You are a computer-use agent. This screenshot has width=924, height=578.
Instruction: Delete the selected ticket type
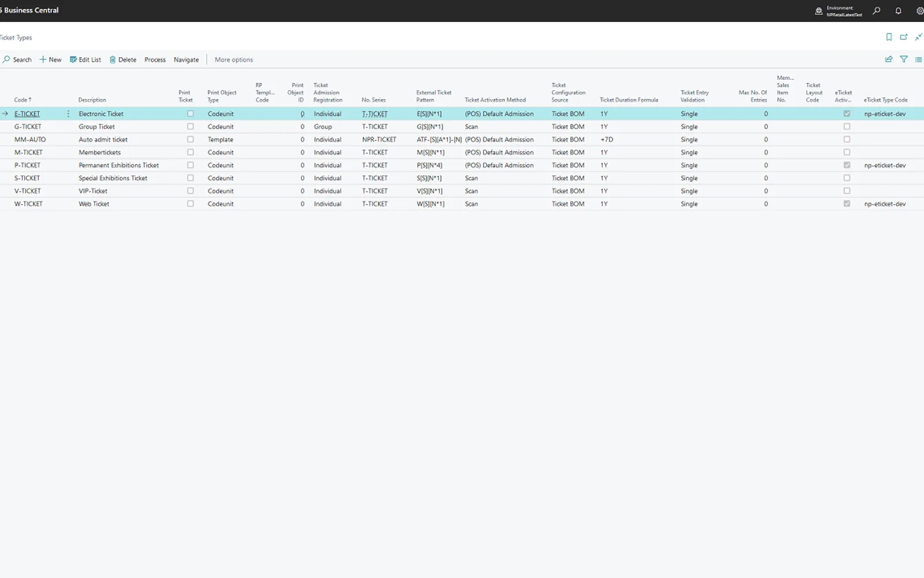pos(123,60)
